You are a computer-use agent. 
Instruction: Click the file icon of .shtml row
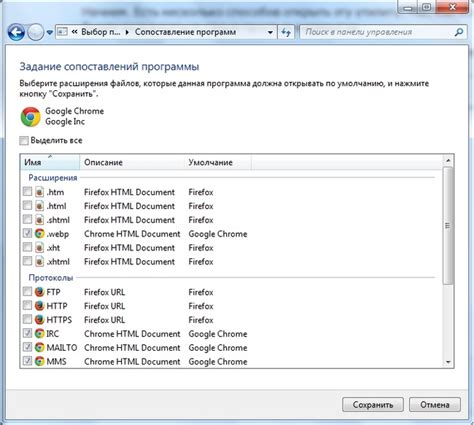(x=39, y=220)
